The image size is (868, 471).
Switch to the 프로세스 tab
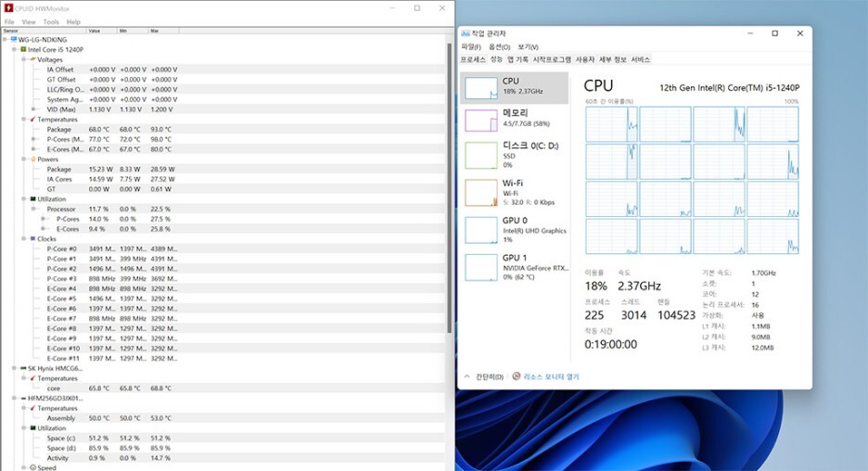(473, 59)
